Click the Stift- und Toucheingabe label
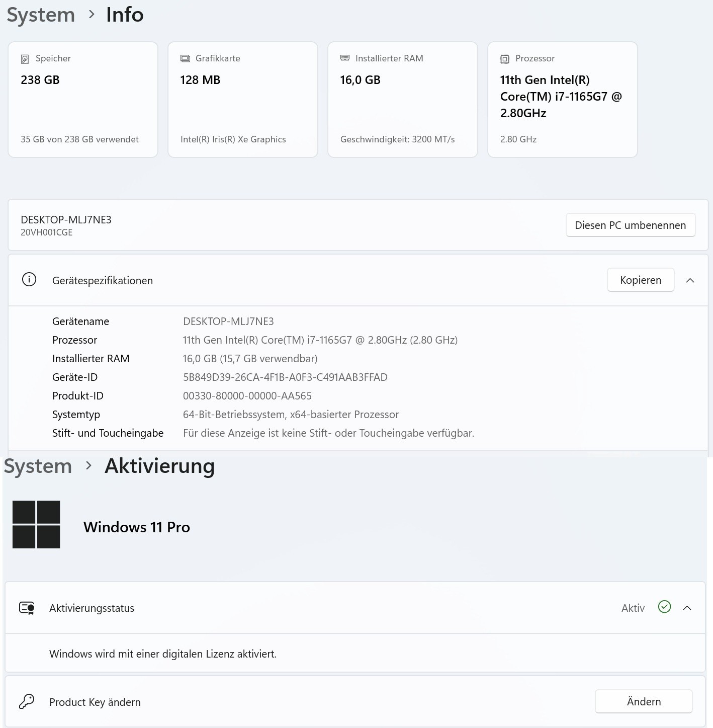 point(108,433)
